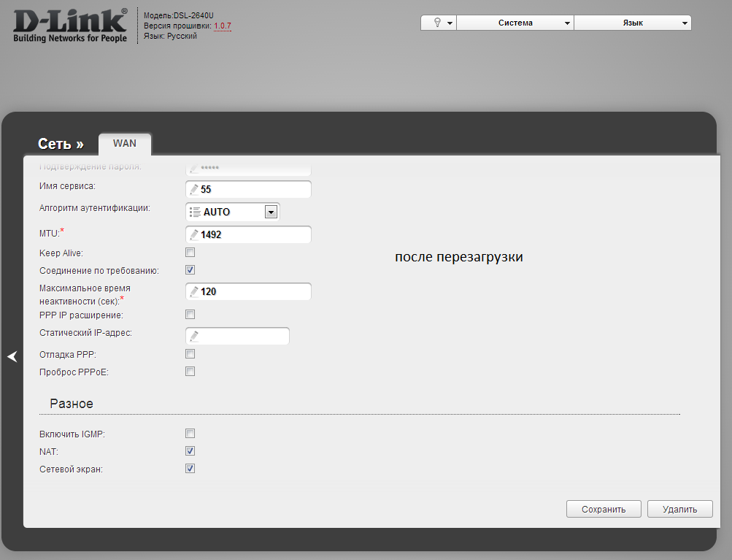Click the lightbulb icon in top bar
The height and width of the screenshot is (560, 732).
tap(437, 23)
